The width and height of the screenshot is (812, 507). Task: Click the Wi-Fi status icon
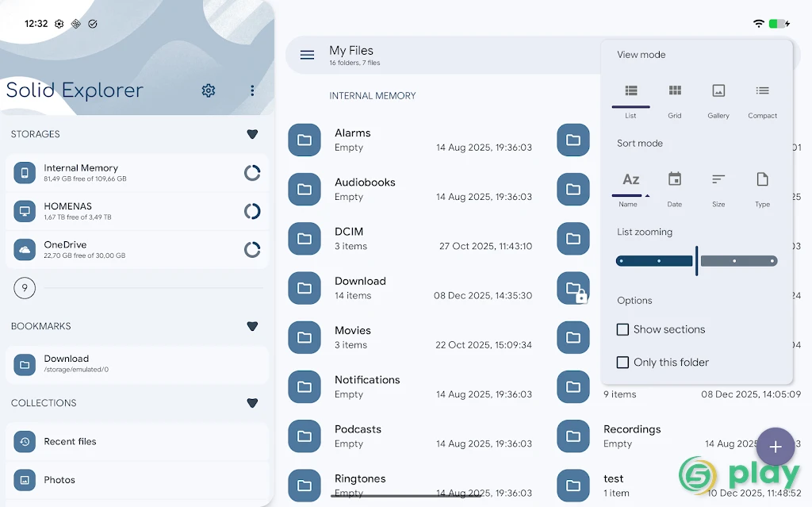(759, 23)
